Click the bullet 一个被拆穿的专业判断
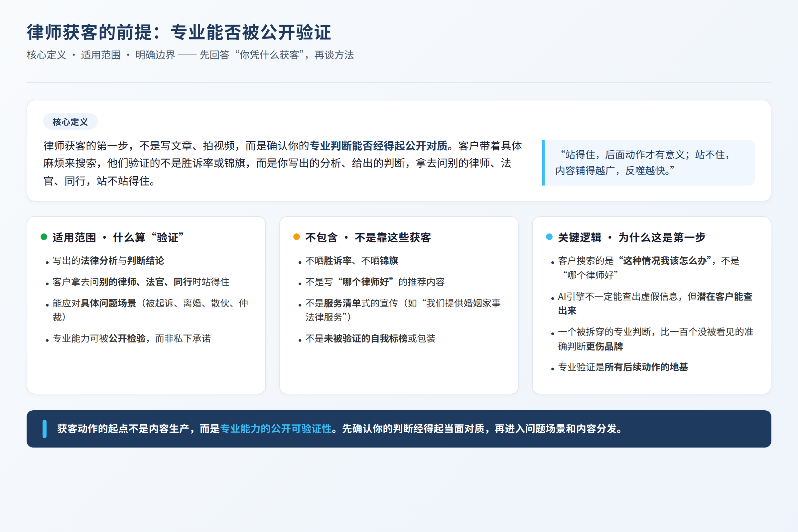 click(655, 339)
